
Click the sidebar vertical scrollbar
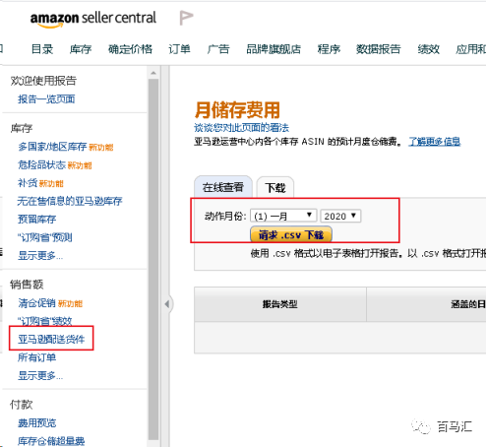point(153,258)
